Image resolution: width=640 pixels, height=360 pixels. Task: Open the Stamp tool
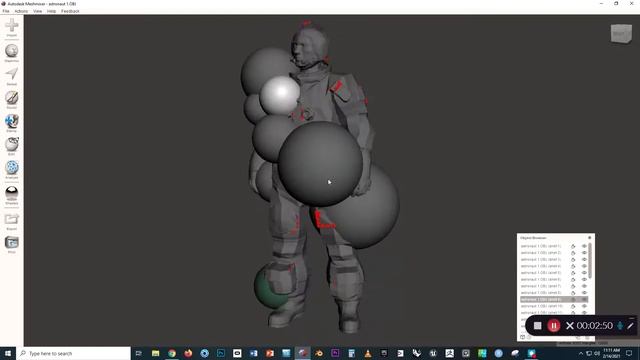point(11,123)
